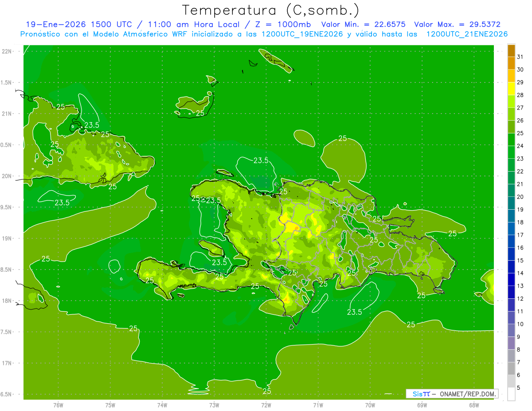This screenshot has height=411, width=532.
Task: Click the 'Temperatura (C,somb.)' chart title
Action: [270, 10]
